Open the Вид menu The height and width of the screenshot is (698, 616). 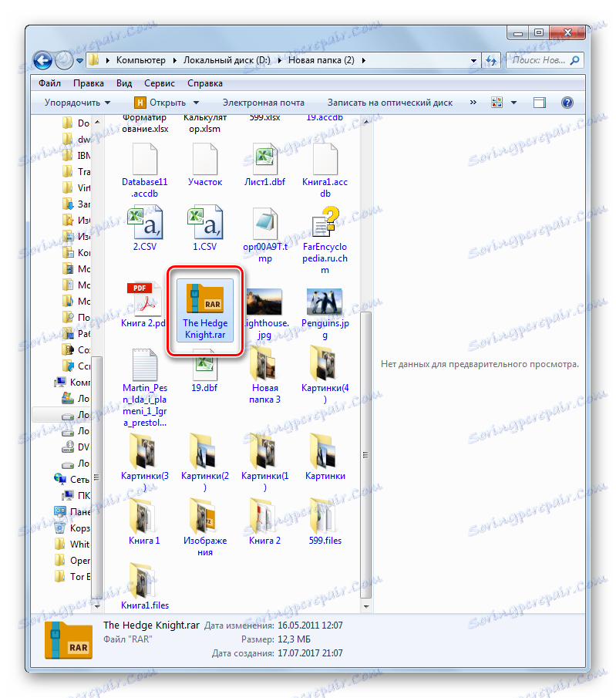point(124,83)
